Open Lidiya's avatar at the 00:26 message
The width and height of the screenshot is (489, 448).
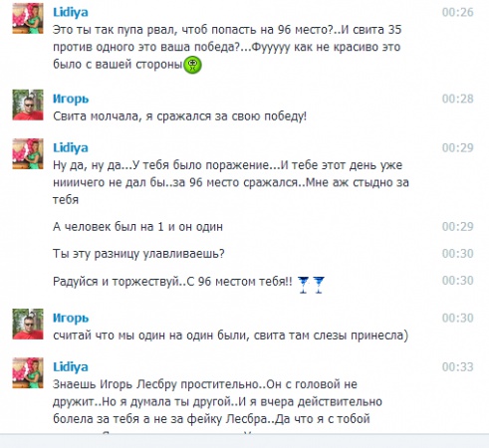tap(28, 18)
